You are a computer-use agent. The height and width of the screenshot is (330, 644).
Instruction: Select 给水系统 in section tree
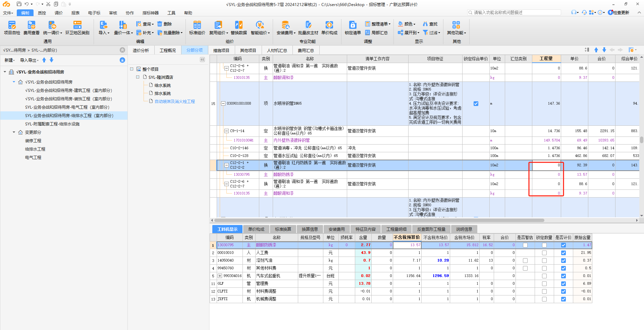(x=163, y=85)
